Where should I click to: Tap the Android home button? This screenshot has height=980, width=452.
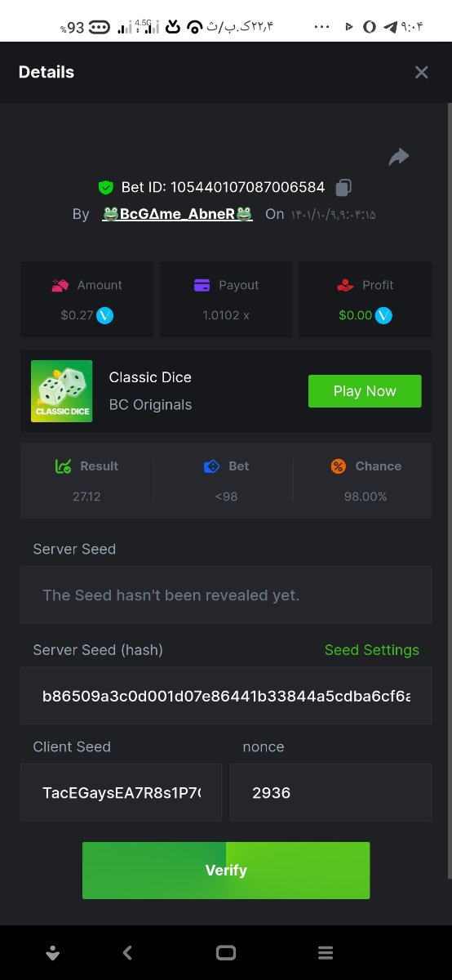226,952
